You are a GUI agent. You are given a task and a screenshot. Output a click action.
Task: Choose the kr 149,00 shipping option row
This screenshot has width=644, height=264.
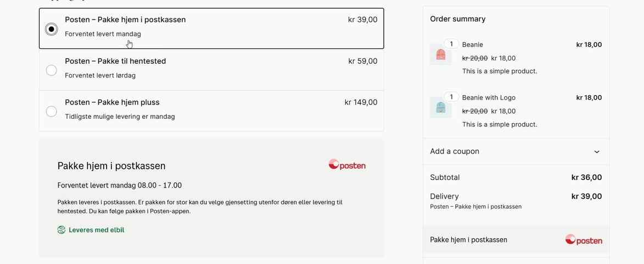pos(211,111)
